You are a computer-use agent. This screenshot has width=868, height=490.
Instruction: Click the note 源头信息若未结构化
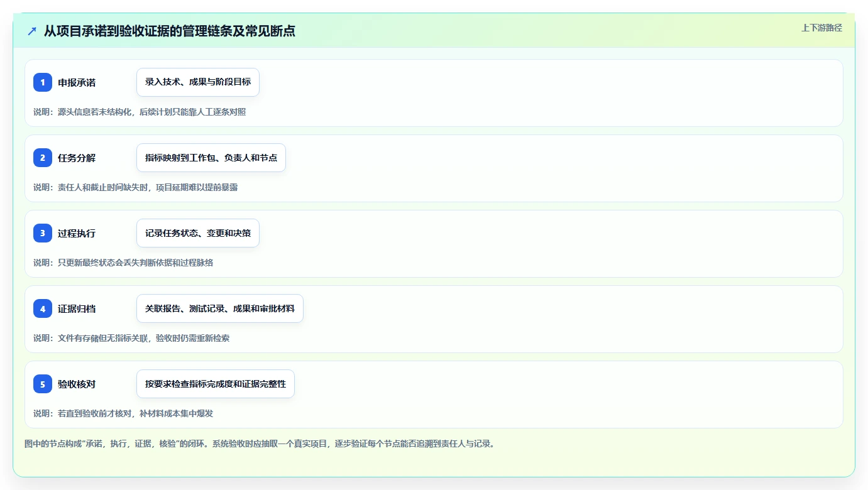140,112
